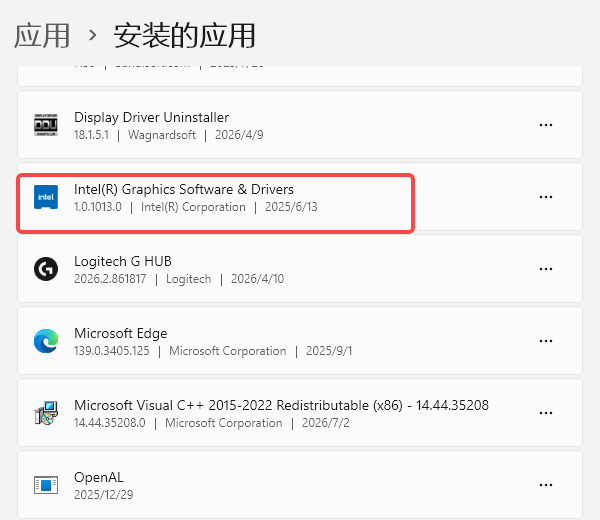Click Microsoft Corporation publisher under Visual C++

[x=224, y=423]
